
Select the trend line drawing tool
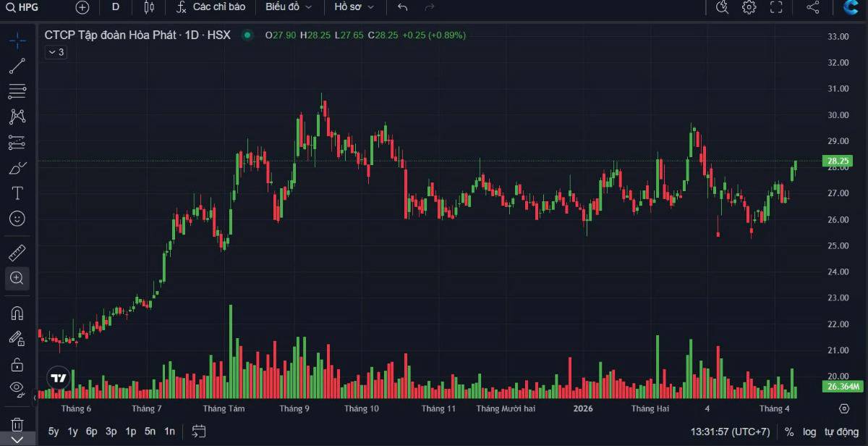(x=17, y=67)
